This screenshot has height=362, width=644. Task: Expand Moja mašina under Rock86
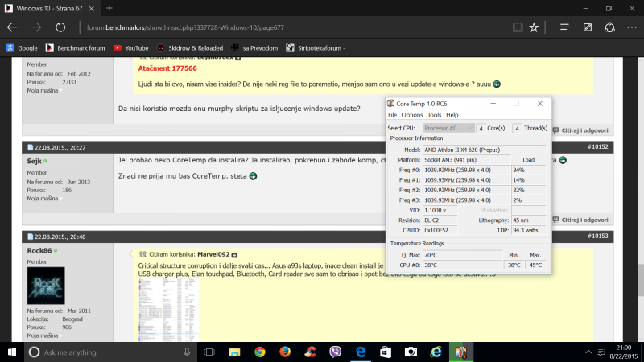pyautogui.click(x=44, y=335)
